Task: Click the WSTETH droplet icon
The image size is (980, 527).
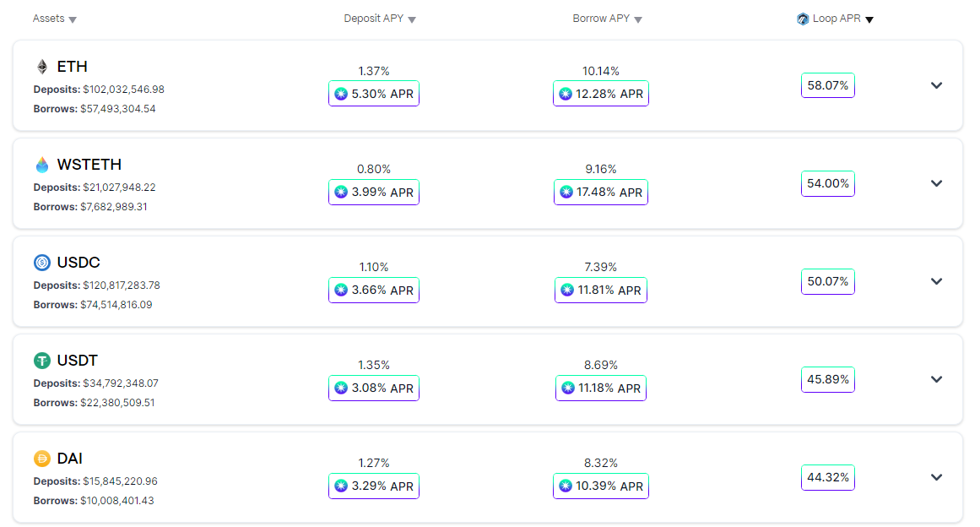Action: (41, 165)
